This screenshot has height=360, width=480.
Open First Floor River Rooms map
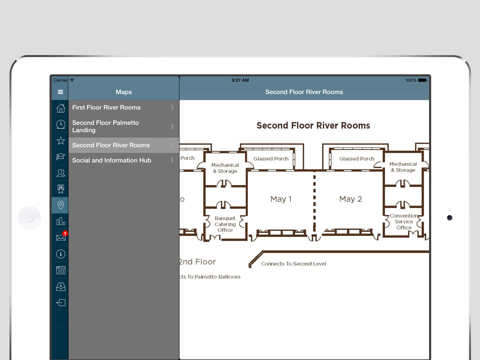click(x=124, y=108)
